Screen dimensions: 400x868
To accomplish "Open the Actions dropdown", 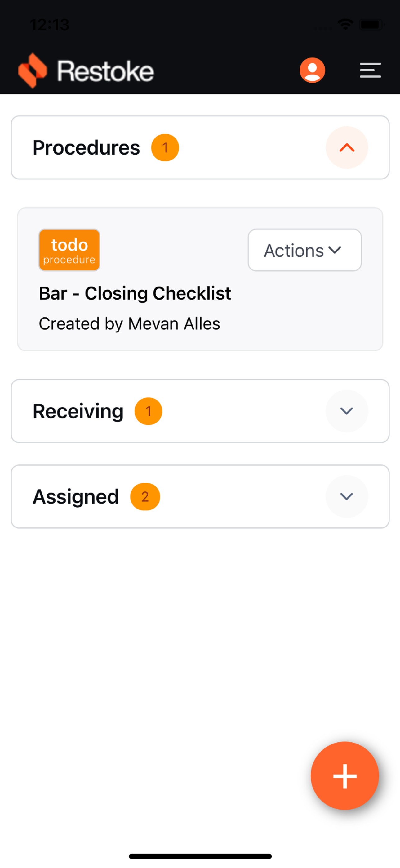I will (304, 250).
